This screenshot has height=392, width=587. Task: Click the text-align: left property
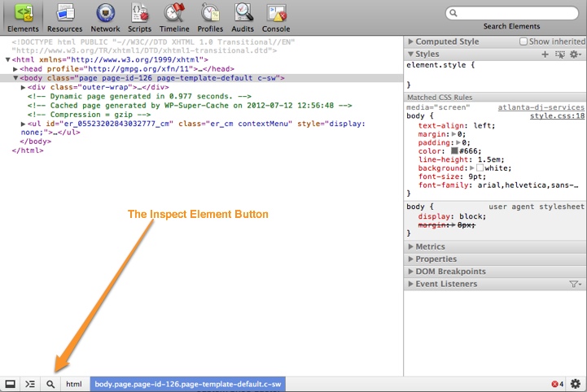(x=457, y=126)
